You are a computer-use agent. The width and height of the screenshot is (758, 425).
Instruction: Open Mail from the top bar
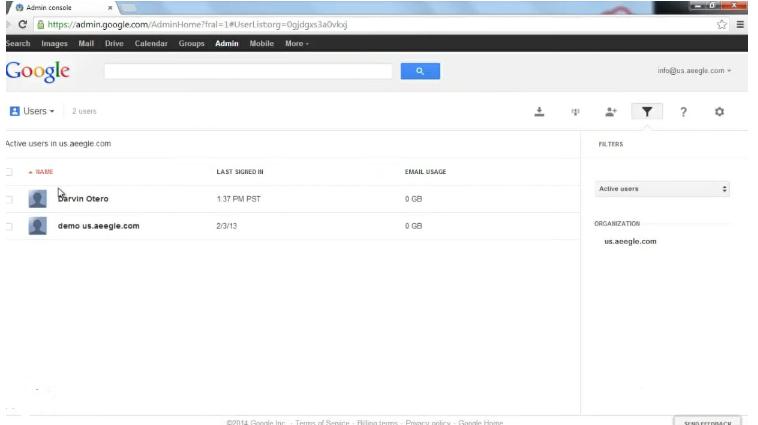coord(86,44)
